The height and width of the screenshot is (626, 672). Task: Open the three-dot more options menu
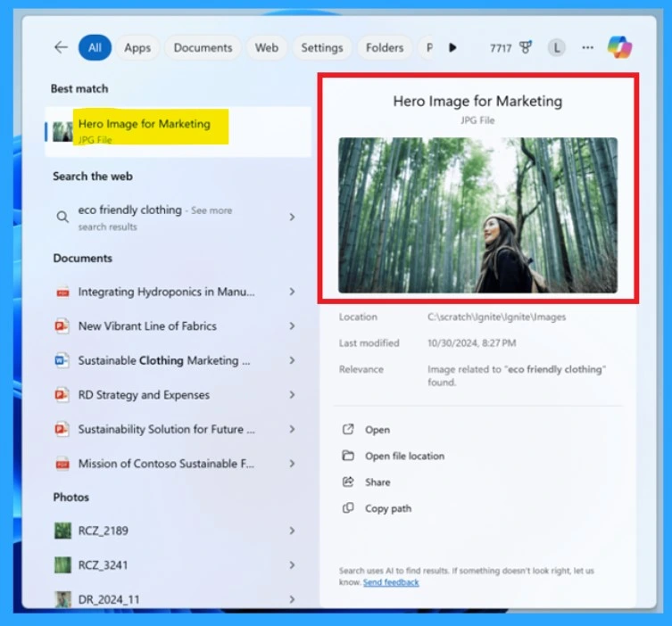coord(587,47)
